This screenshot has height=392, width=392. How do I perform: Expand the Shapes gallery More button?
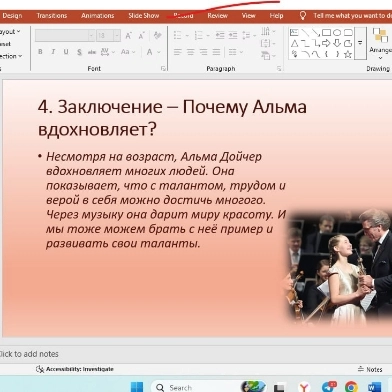[360, 43]
